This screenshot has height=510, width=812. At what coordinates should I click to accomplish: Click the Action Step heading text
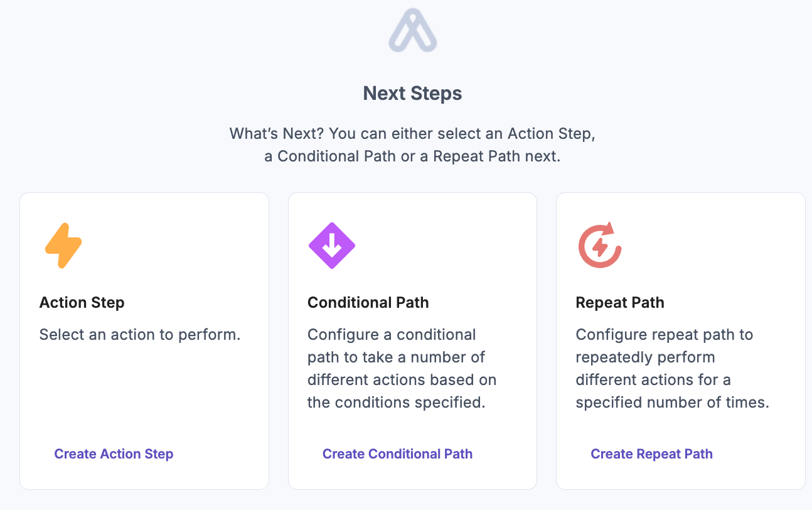[82, 302]
